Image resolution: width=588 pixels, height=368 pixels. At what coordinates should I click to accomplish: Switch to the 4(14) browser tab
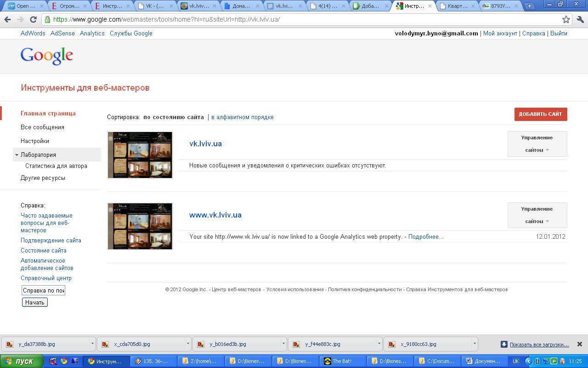(x=328, y=6)
